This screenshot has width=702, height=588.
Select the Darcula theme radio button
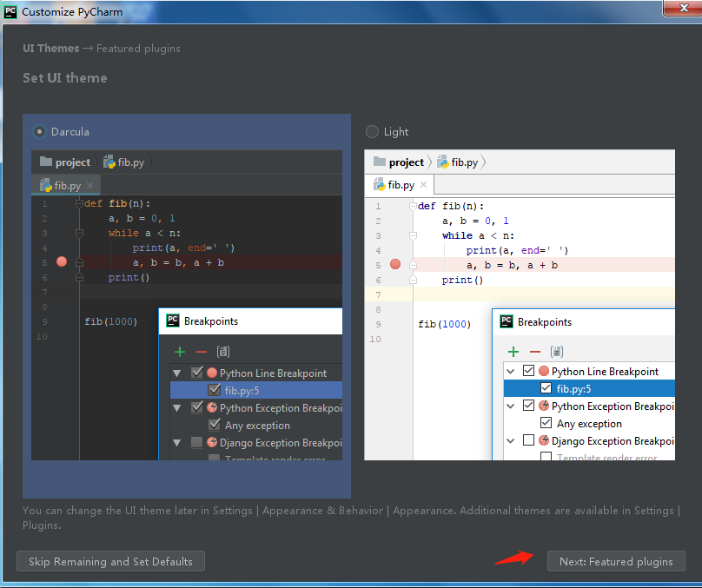(39, 132)
